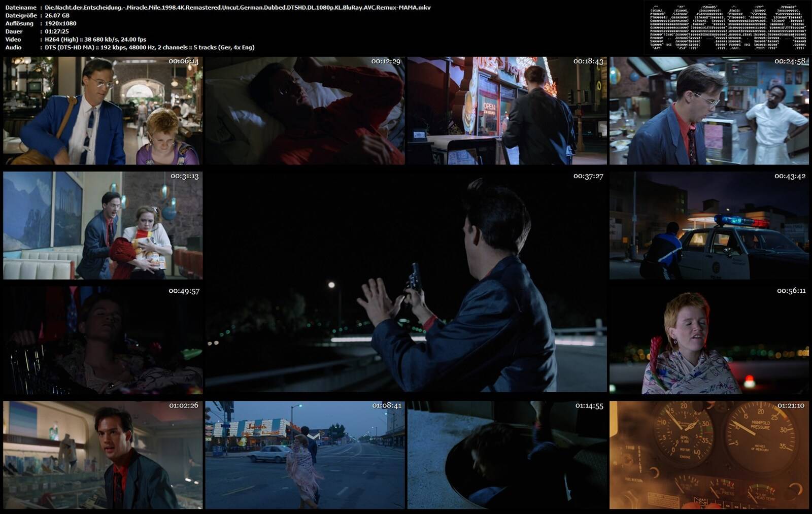Click the resolution value 1920x1080
This screenshot has width=812, height=514.
coord(60,23)
